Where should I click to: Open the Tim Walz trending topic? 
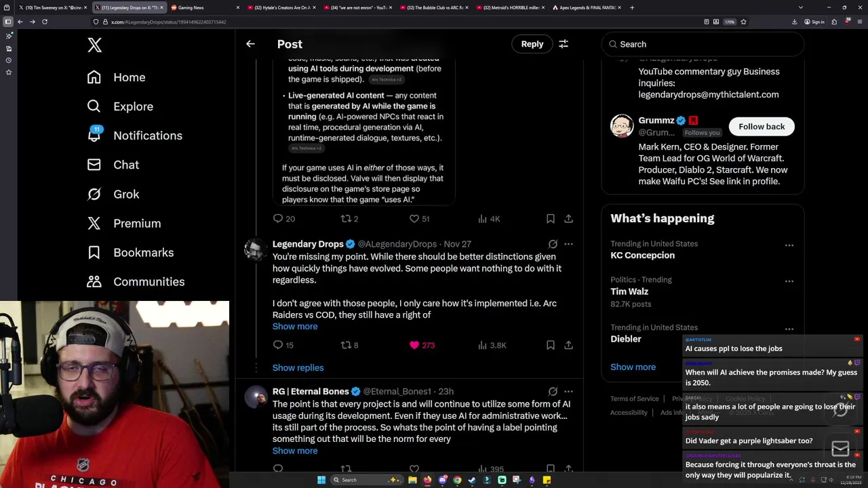629,291
